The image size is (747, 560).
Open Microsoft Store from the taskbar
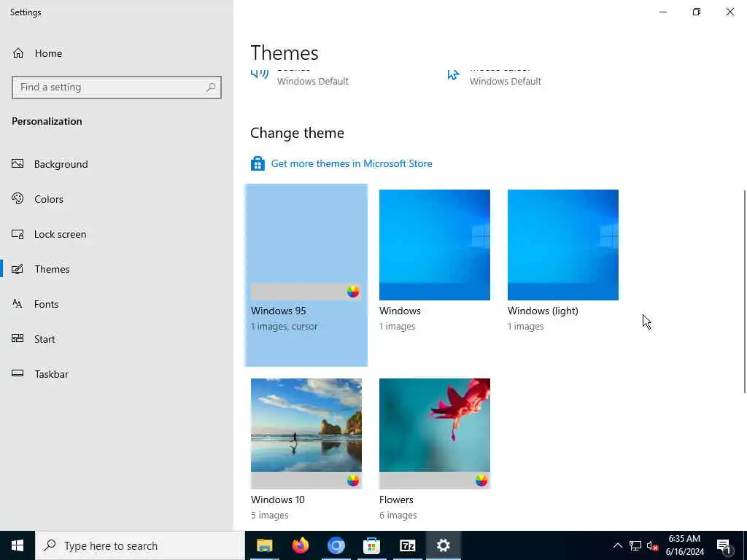pyautogui.click(x=371, y=545)
